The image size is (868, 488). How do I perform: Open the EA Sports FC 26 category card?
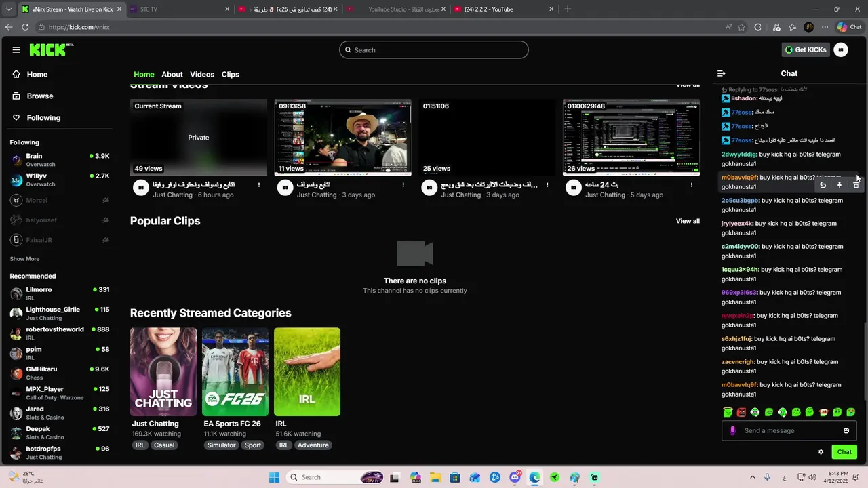point(235,372)
